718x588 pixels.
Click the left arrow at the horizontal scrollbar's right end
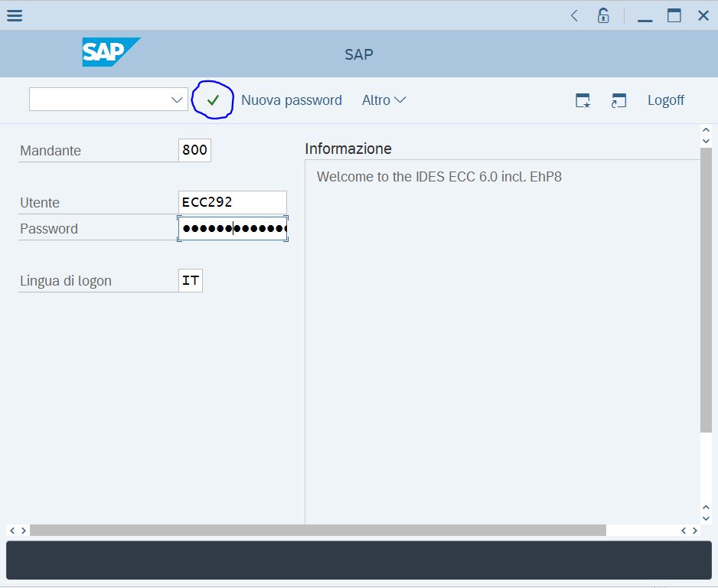coord(684,531)
